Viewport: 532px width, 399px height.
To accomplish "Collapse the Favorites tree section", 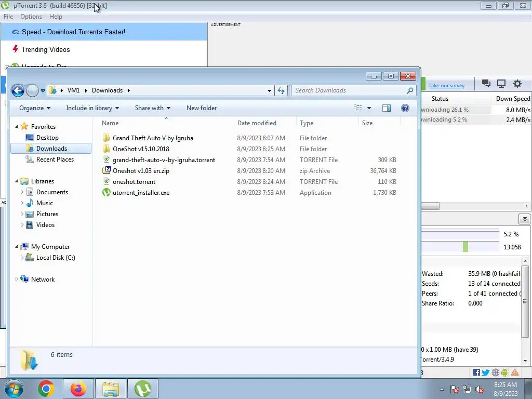I will [x=17, y=127].
